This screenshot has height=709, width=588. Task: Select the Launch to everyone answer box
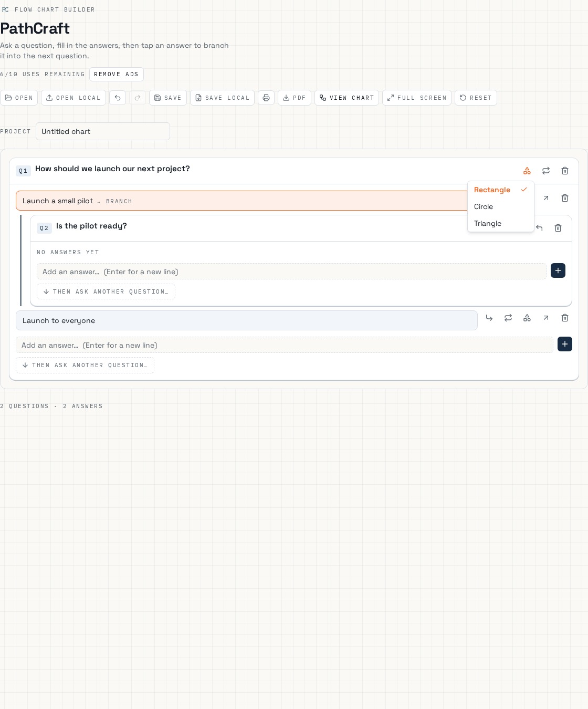(247, 320)
